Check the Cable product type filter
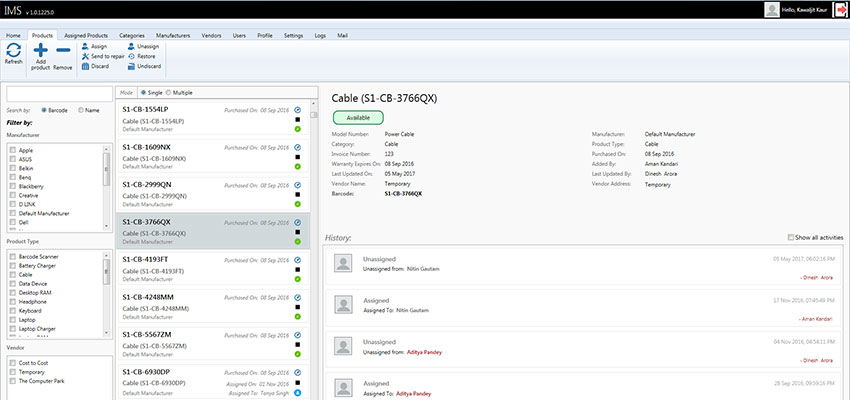850x400 pixels. [12, 275]
